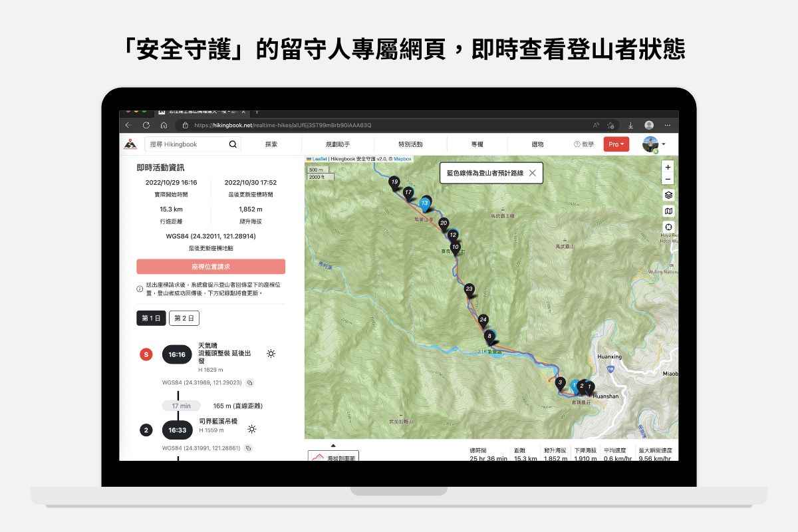Select the 第 1 日 day tab
798x532 pixels.
[x=151, y=319]
